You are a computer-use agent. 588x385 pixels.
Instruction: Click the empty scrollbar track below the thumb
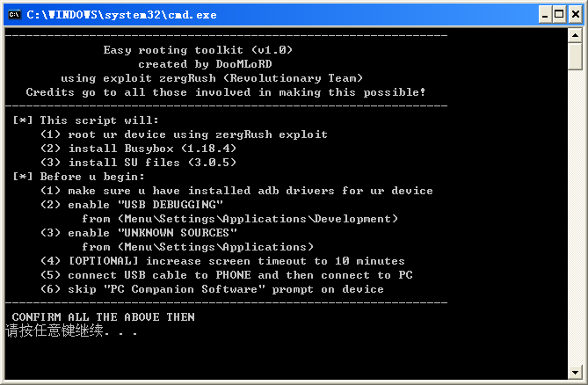point(575,220)
